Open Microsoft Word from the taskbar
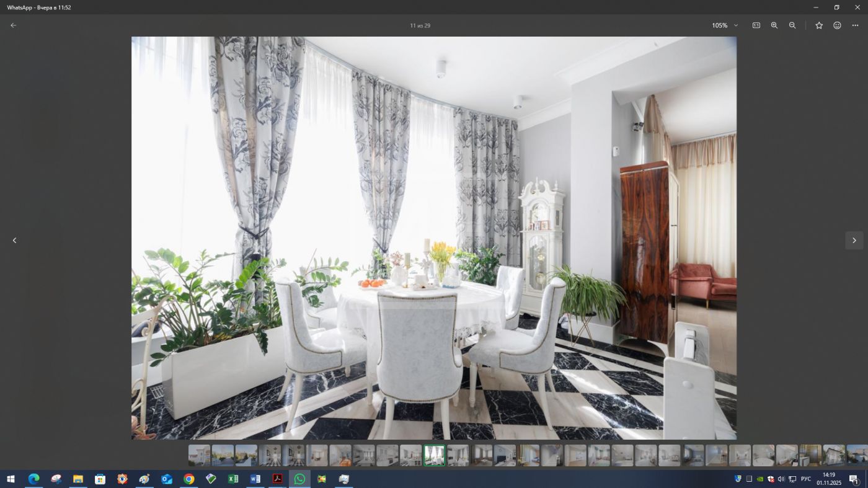The width and height of the screenshot is (868, 488). [255, 479]
